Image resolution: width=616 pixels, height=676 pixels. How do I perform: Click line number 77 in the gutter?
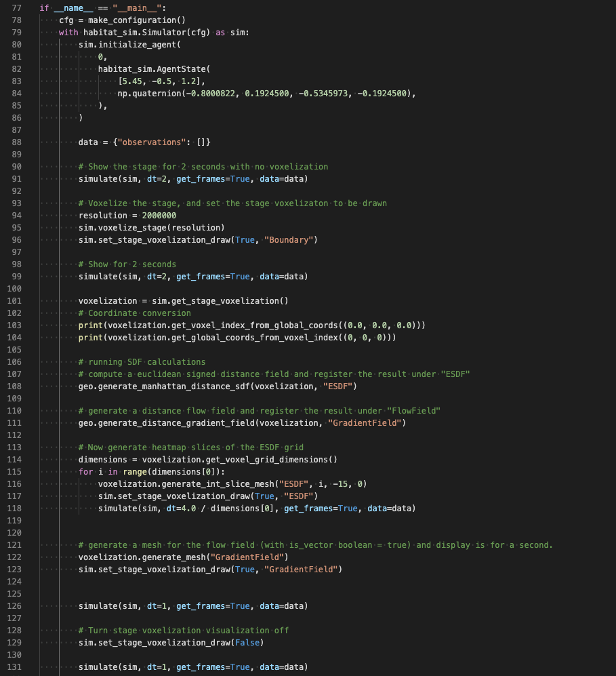point(16,7)
